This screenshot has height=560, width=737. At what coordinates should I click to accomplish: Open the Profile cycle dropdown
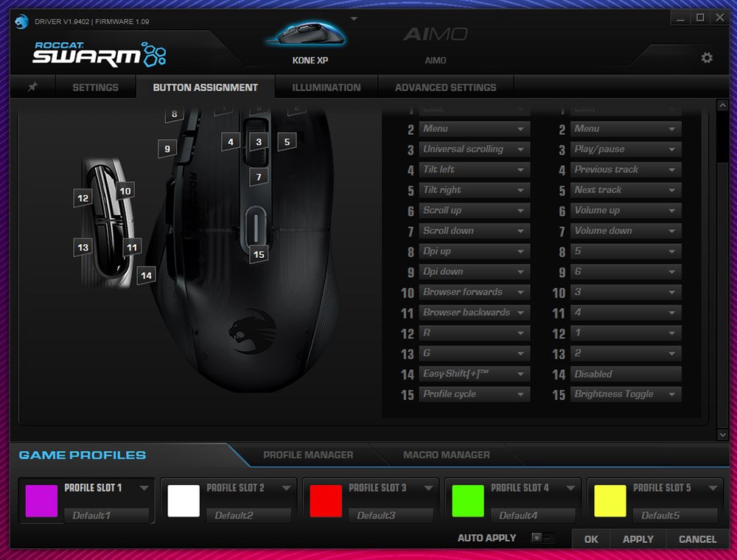tap(474, 394)
